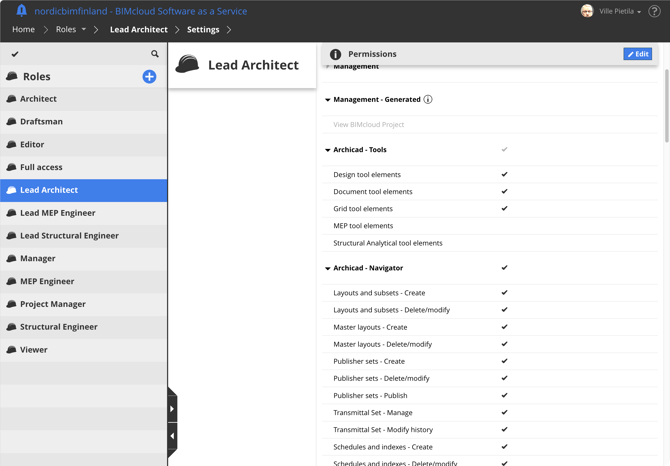Open the help question mark icon
Screen dimensions: 670x466
(654, 11)
